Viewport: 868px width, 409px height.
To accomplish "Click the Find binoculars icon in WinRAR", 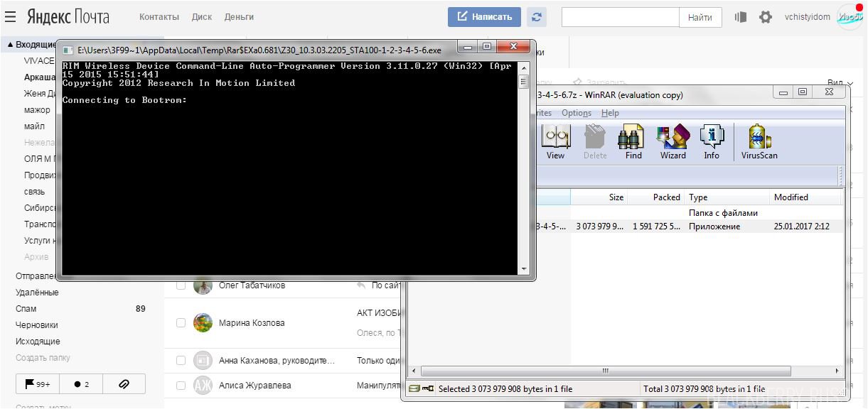I will (x=633, y=142).
